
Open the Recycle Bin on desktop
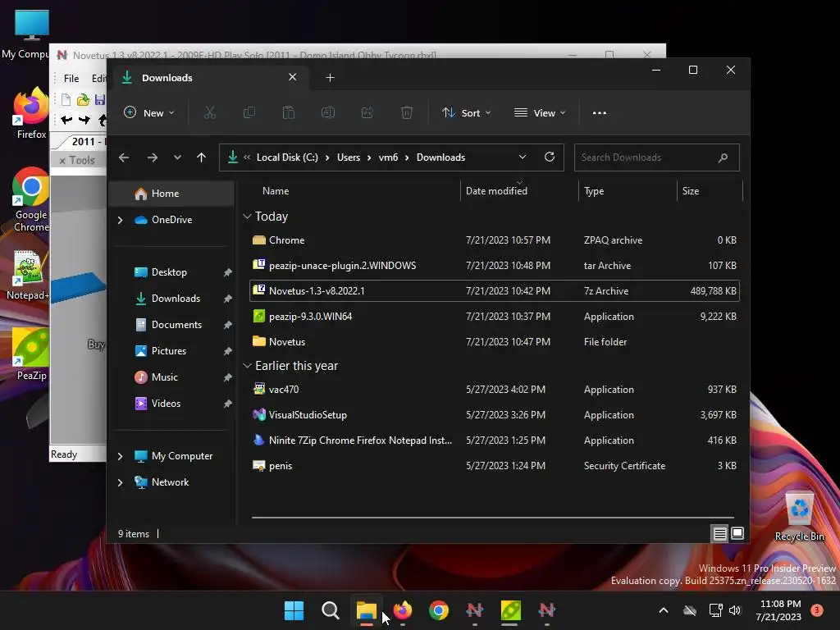(x=799, y=517)
